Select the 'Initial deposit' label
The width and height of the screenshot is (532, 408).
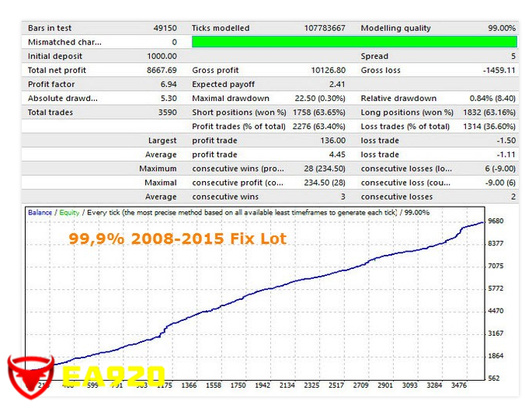pos(54,56)
